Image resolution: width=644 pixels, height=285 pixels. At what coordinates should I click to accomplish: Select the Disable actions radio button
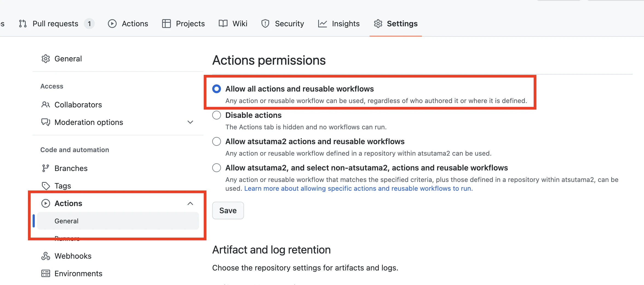[217, 115]
